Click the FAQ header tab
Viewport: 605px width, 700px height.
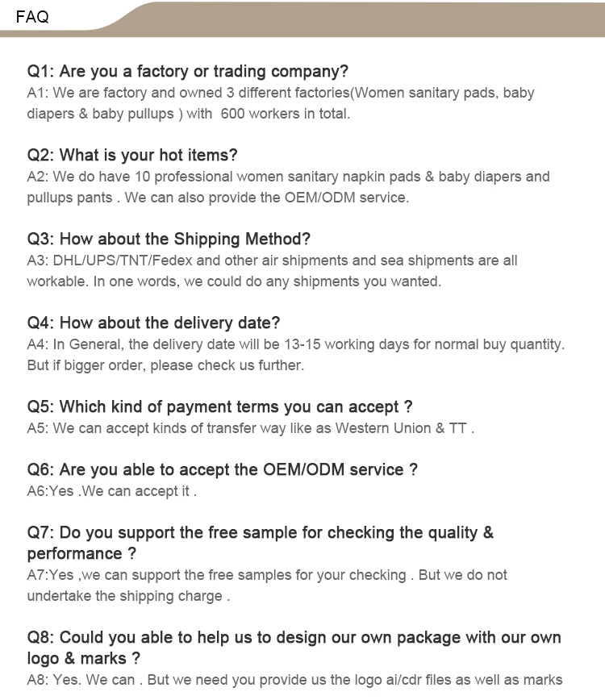pyautogui.click(x=32, y=17)
